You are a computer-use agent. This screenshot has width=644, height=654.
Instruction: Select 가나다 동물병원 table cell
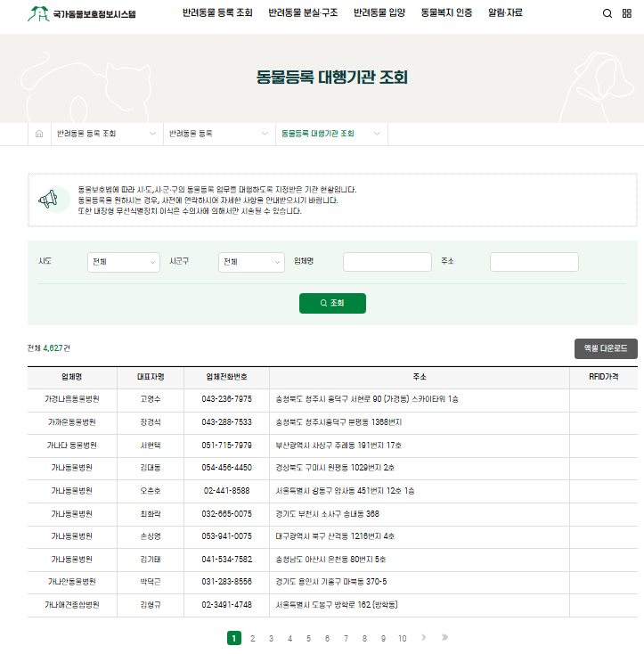(72, 446)
